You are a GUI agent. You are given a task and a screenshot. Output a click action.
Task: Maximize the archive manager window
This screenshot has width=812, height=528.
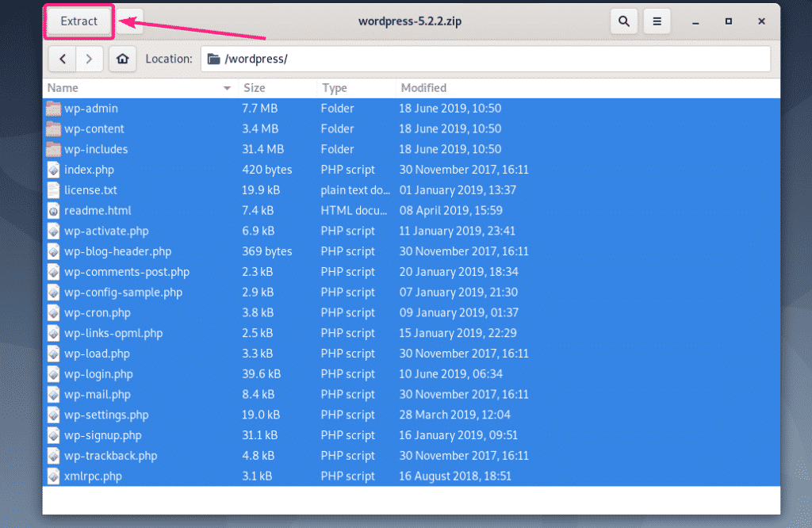pos(728,21)
